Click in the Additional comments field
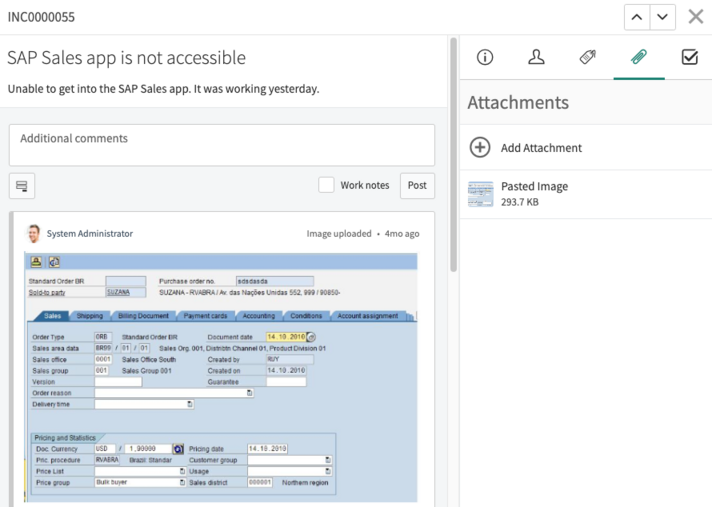Viewport: 712px width, 507px height. click(222, 145)
